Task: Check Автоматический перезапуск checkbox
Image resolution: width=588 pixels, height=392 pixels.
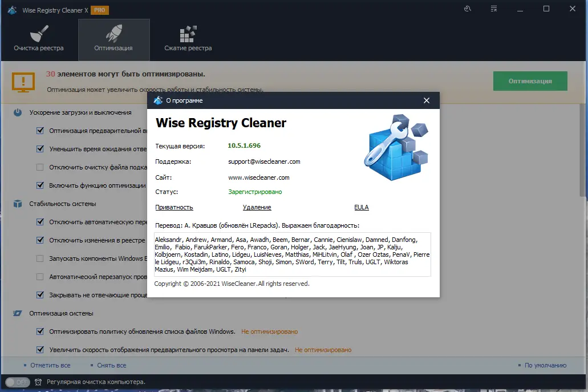Action: (x=40, y=277)
